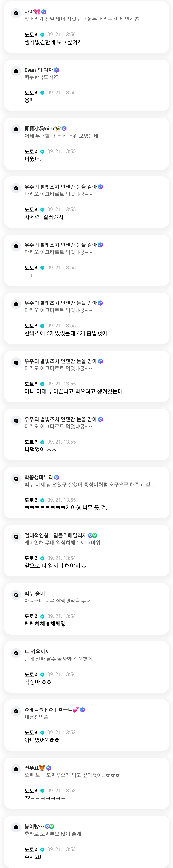The height and width of the screenshot is (868, 173).
Task: Open the profile of username 사아
Action: [x=29, y=12]
